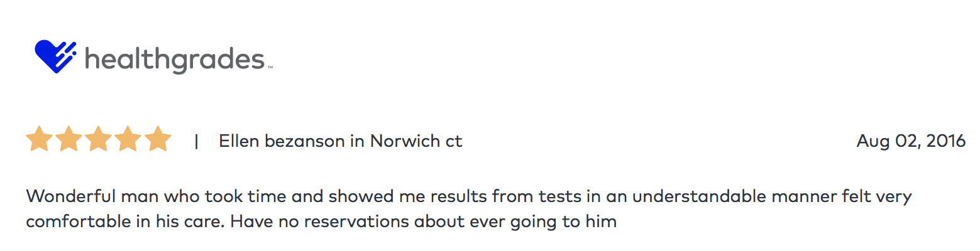Select the fifth rating star

tap(158, 139)
